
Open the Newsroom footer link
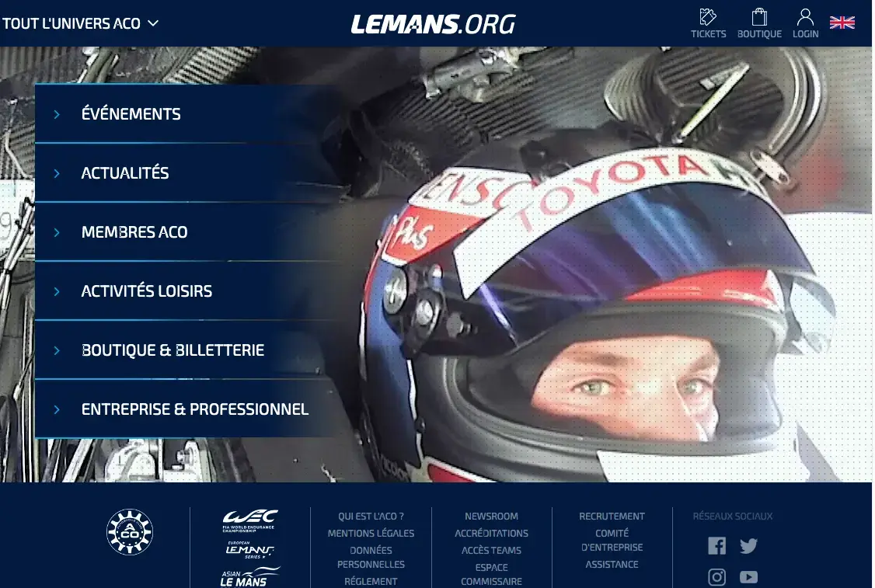pos(491,517)
